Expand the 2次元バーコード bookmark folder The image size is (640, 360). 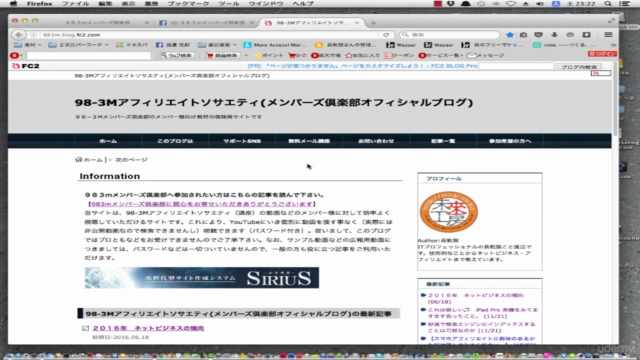tap(78, 45)
